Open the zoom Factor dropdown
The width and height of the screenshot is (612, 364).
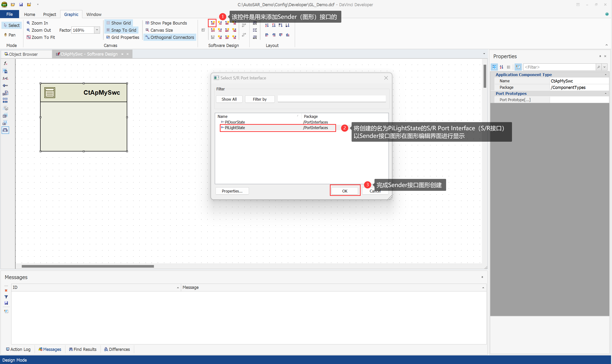coord(97,30)
